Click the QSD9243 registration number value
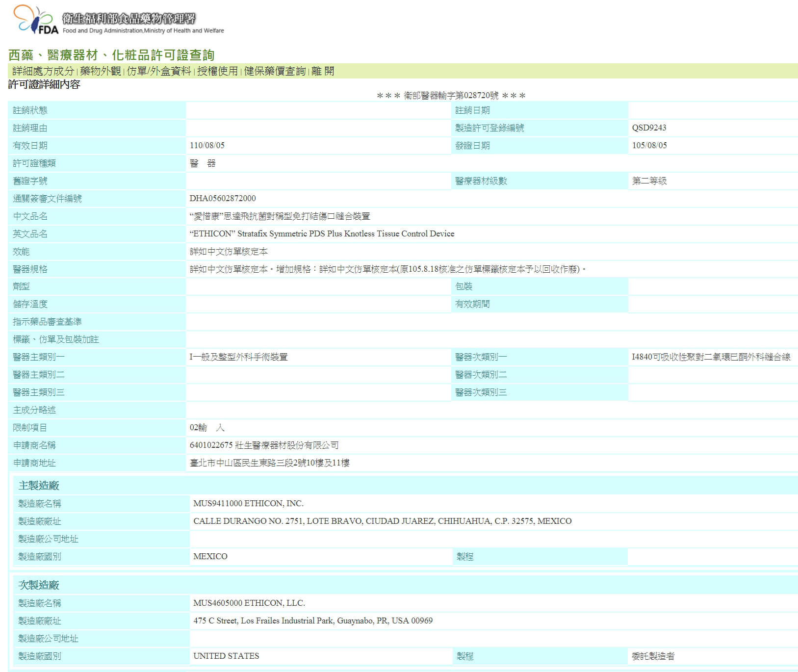The height and width of the screenshot is (672, 798). (x=649, y=128)
